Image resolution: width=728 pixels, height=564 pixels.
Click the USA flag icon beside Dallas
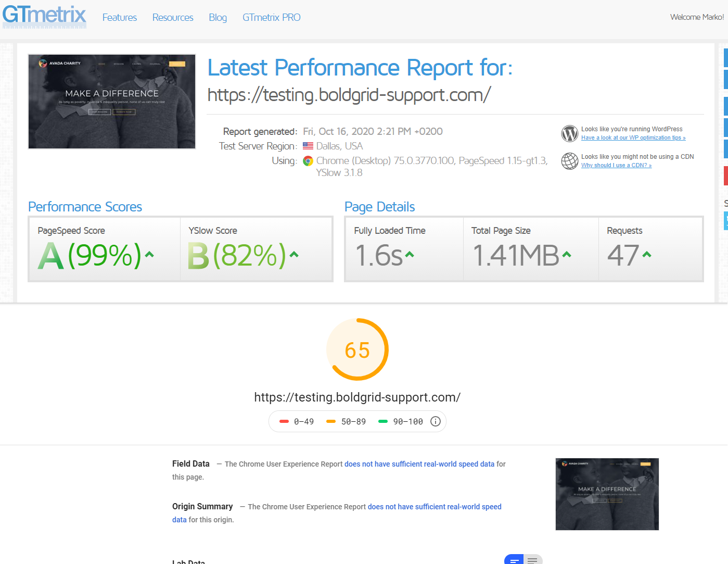pos(308,146)
